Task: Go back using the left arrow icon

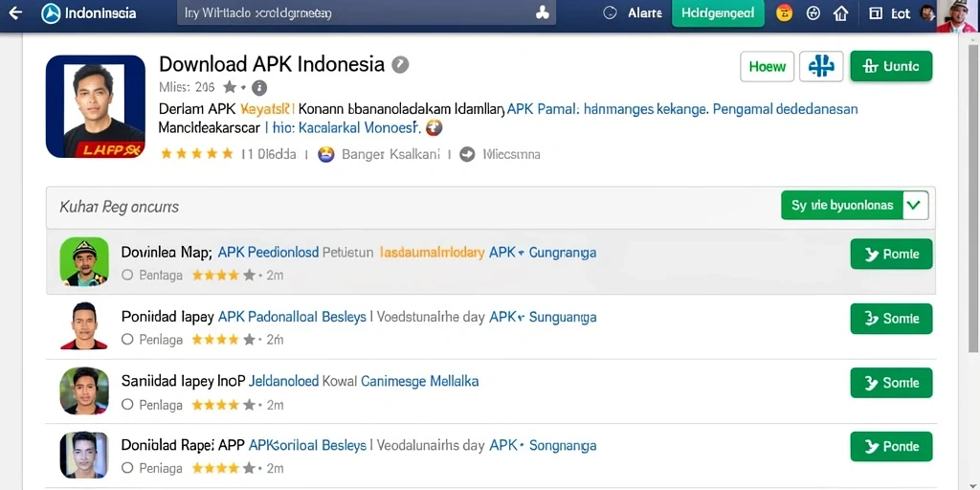Action: tap(15, 13)
